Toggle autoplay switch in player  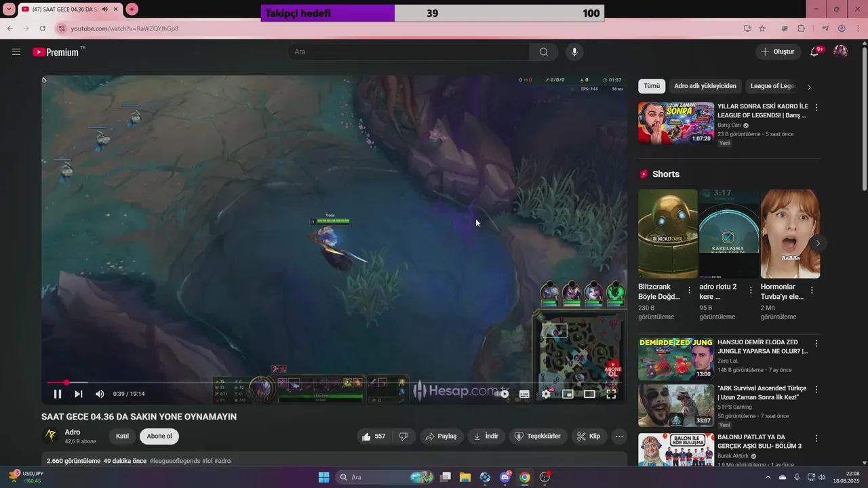(x=502, y=394)
